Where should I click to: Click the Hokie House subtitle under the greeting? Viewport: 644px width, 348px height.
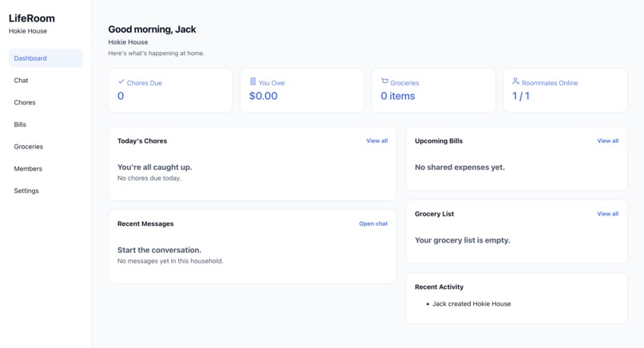point(128,42)
